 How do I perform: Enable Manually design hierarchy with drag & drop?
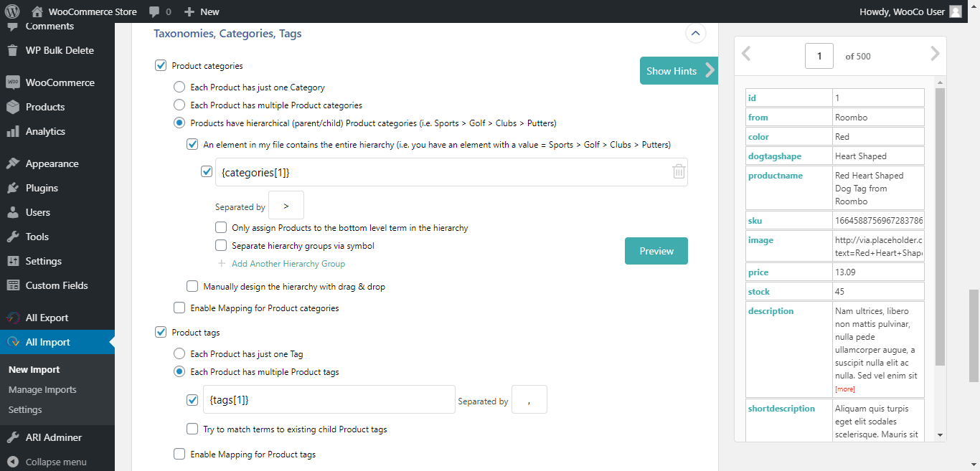(192, 286)
